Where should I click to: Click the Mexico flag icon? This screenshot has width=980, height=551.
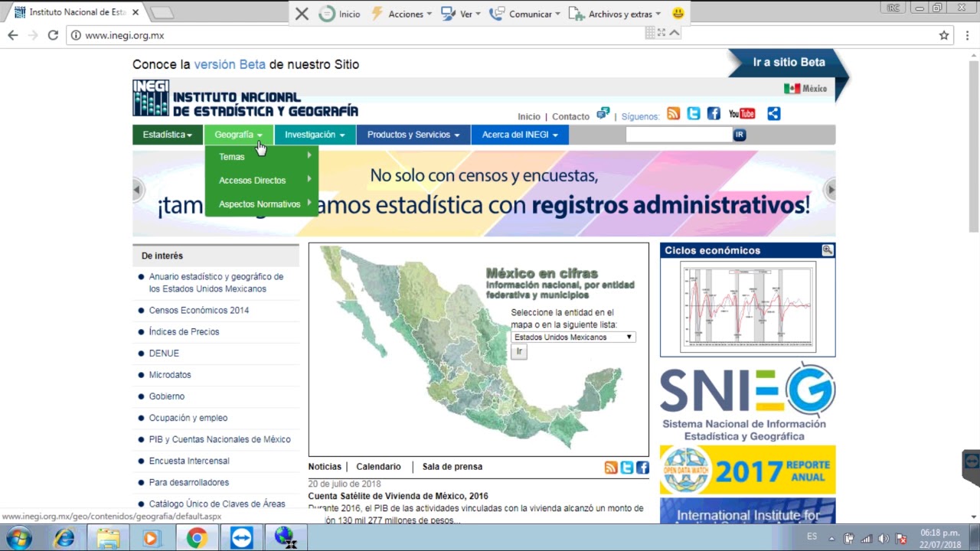point(792,89)
